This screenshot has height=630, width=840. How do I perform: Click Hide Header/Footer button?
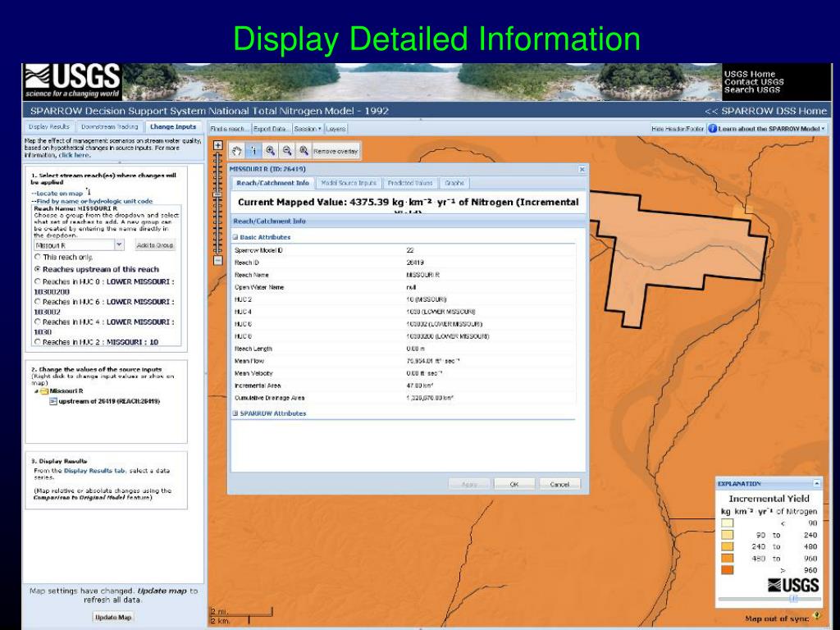tap(677, 129)
